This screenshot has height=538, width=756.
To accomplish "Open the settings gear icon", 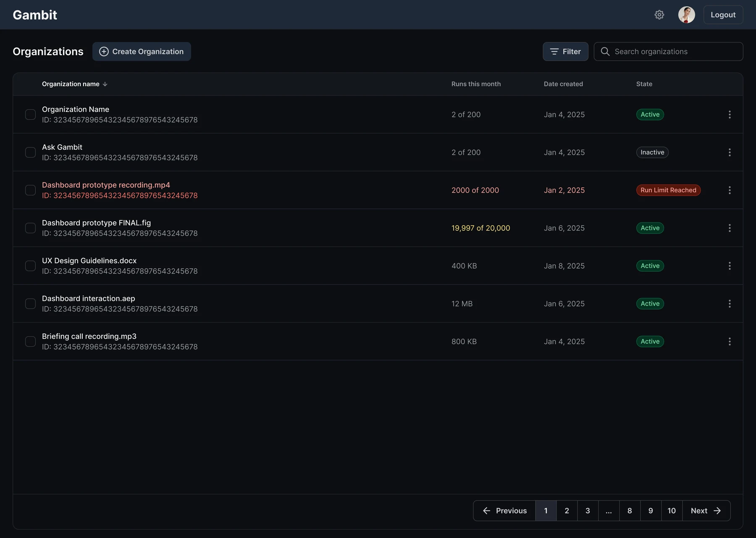I will 659,15.
